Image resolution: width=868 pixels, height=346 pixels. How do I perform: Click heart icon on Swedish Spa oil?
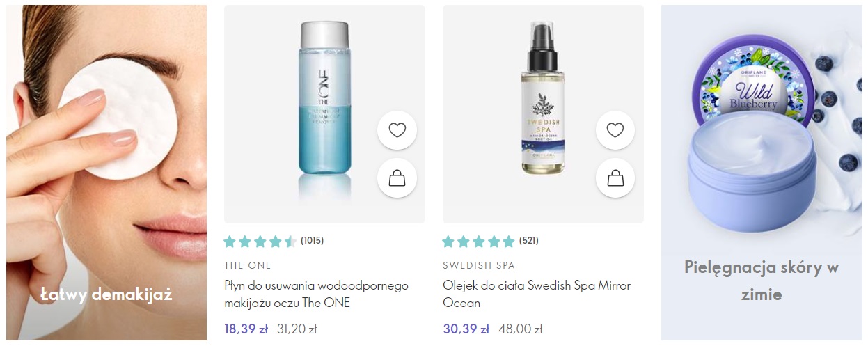tap(615, 130)
